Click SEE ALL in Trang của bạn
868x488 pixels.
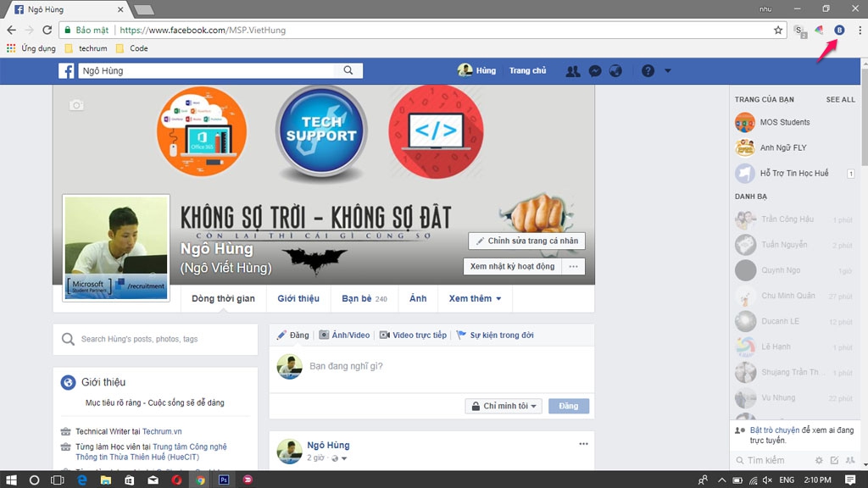coord(840,100)
